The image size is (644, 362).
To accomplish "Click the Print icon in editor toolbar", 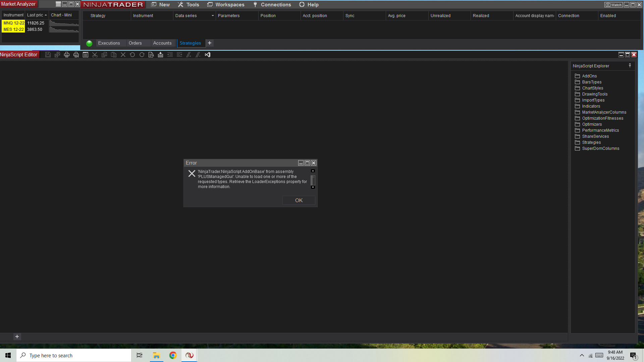I will (67, 55).
